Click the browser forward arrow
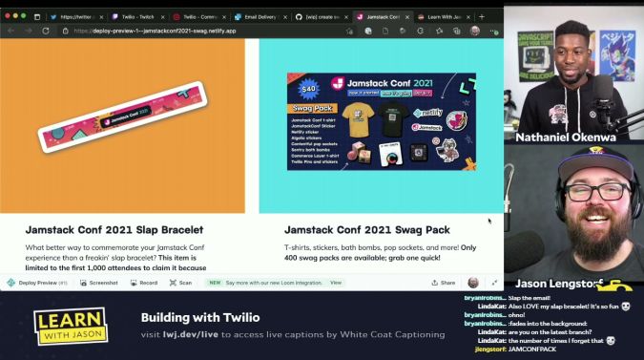This screenshot has width=644, height=360. point(28,31)
